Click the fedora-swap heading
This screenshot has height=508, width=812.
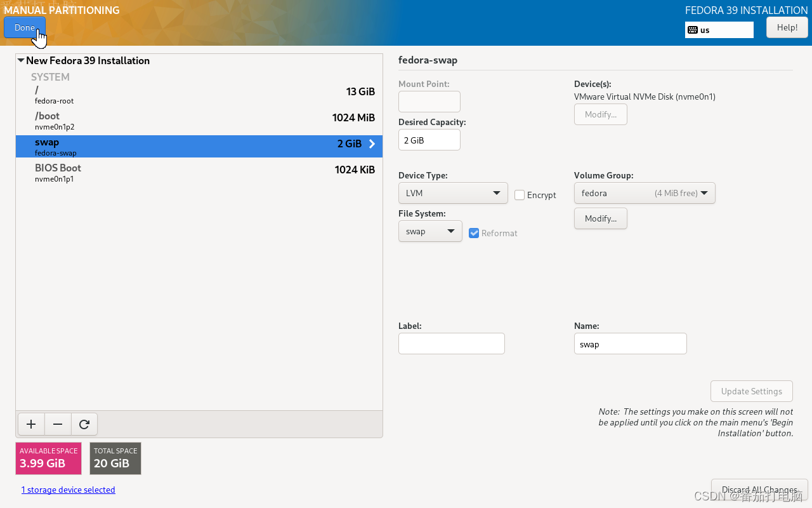click(428, 60)
